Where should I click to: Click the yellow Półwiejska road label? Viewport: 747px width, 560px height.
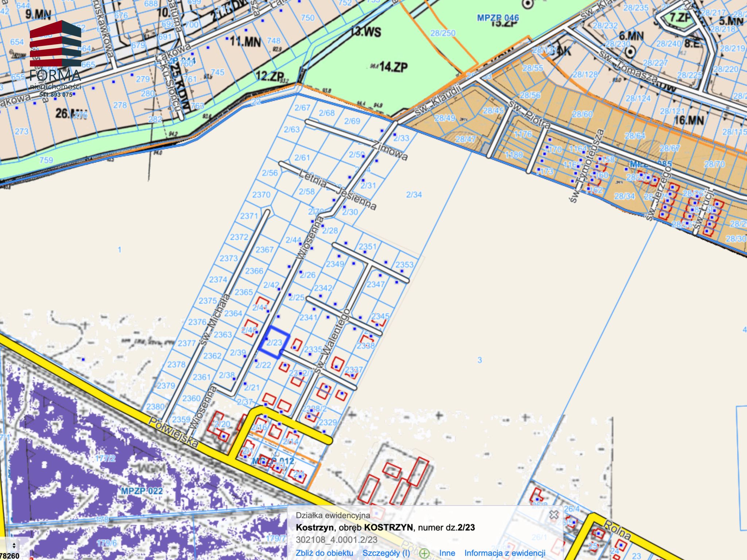click(174, 433)
